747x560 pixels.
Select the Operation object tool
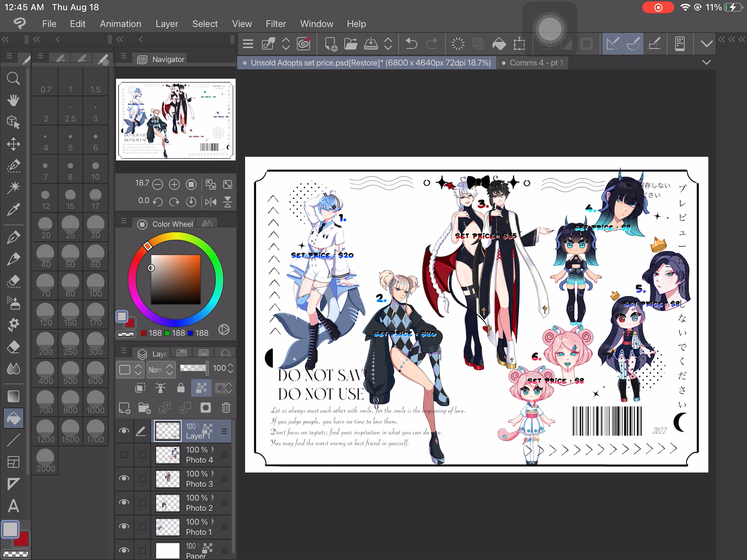coord(13,122)
